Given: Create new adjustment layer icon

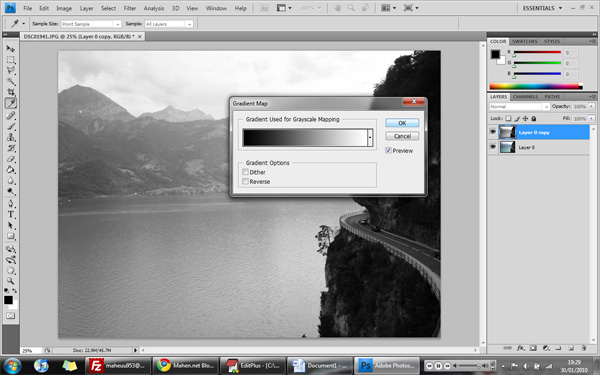Looking at the screenshot, I should pos(546,348).
